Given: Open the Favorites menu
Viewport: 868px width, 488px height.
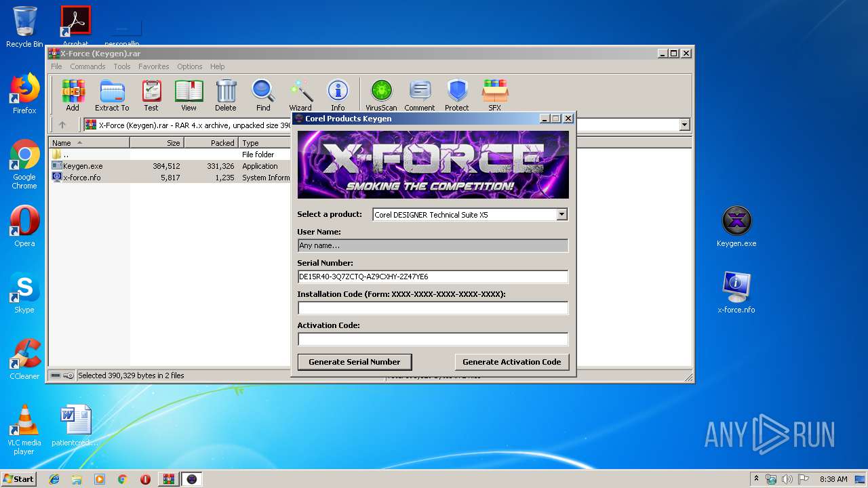Looking at the screenshot, I should (x=154, y=66).
